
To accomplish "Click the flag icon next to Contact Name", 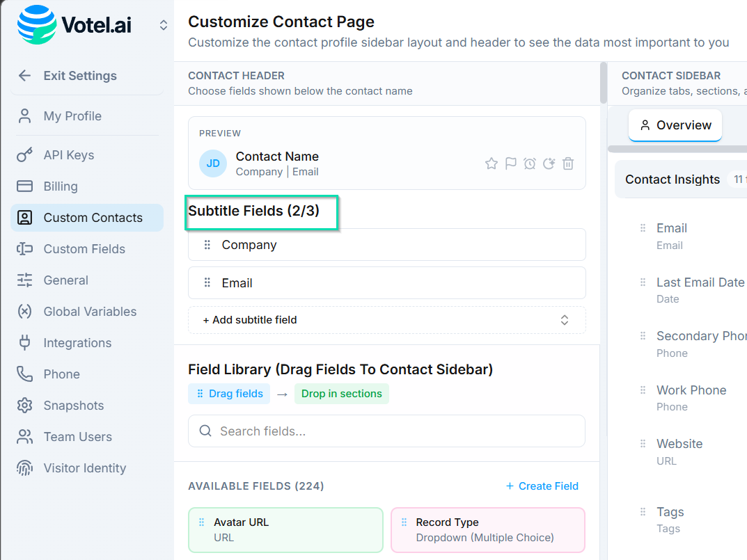I will 510,163.
